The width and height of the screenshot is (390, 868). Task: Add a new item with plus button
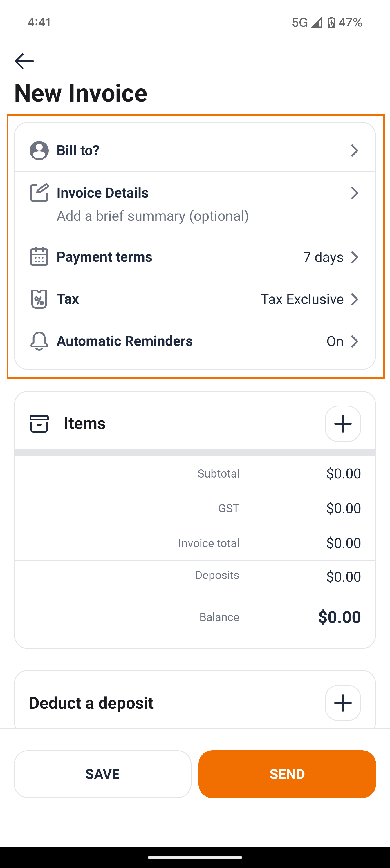click(343, 424)
